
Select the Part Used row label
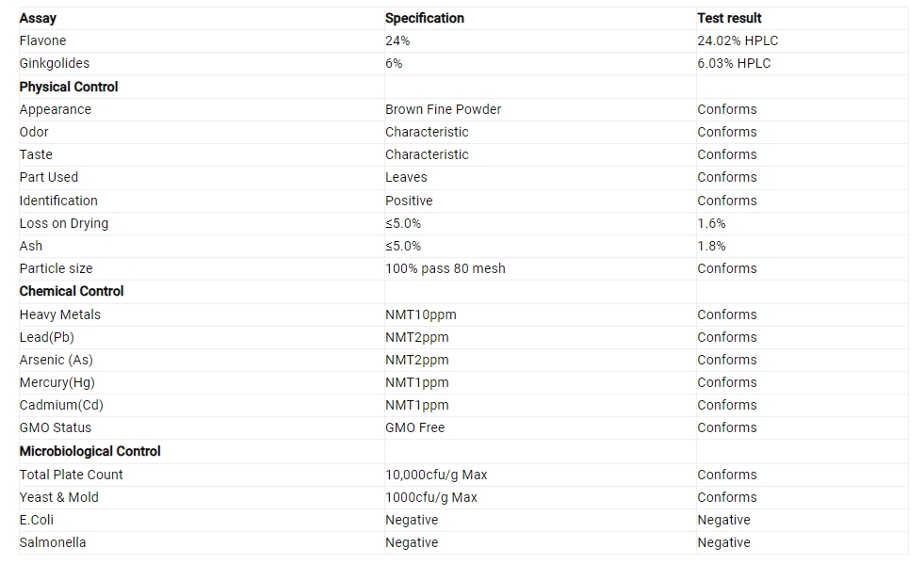(x=48, y=177)
